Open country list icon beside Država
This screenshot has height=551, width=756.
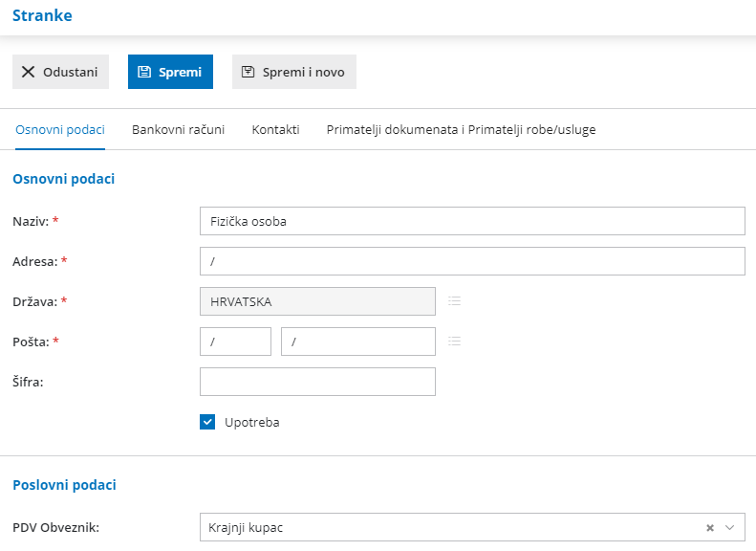click(x=455, y=301)
